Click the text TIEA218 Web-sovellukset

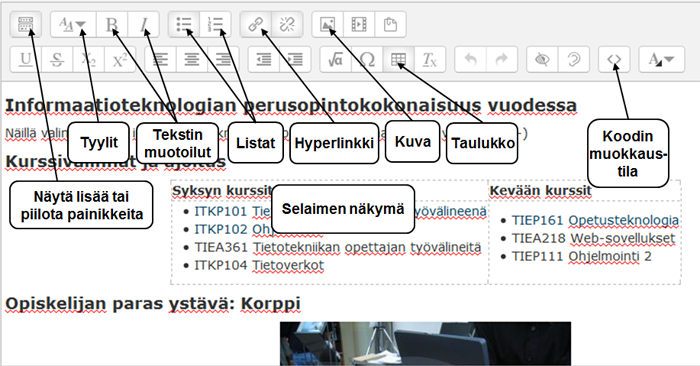(593, 238)
